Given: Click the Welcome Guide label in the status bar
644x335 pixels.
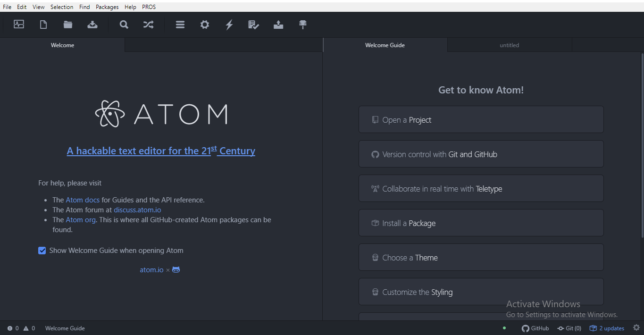Looking at the screenshot, I should [x=65, y=328].
